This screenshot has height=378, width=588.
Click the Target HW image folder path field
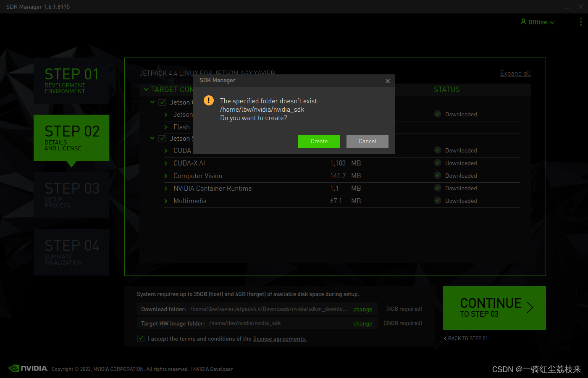coord(245,323)
